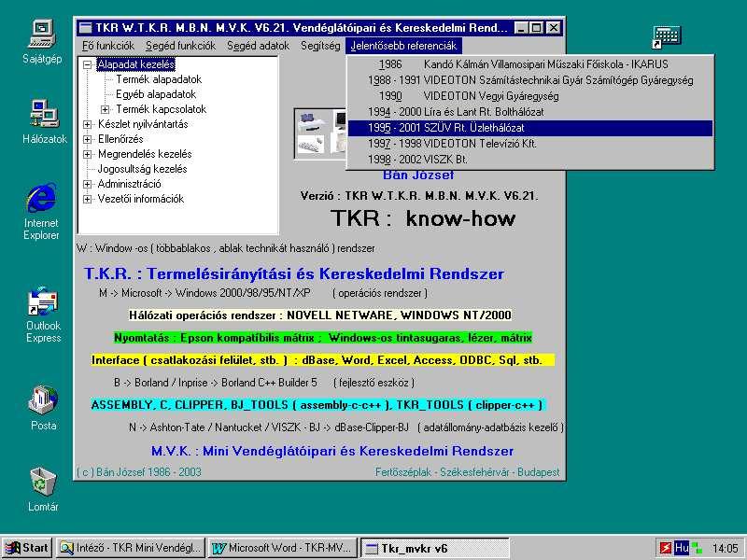This screenshot has width=747, height=560.
Task: Switch to Intéző - TKR Mini Vendégl taskbar button
Action: click(x=130, y=548)
